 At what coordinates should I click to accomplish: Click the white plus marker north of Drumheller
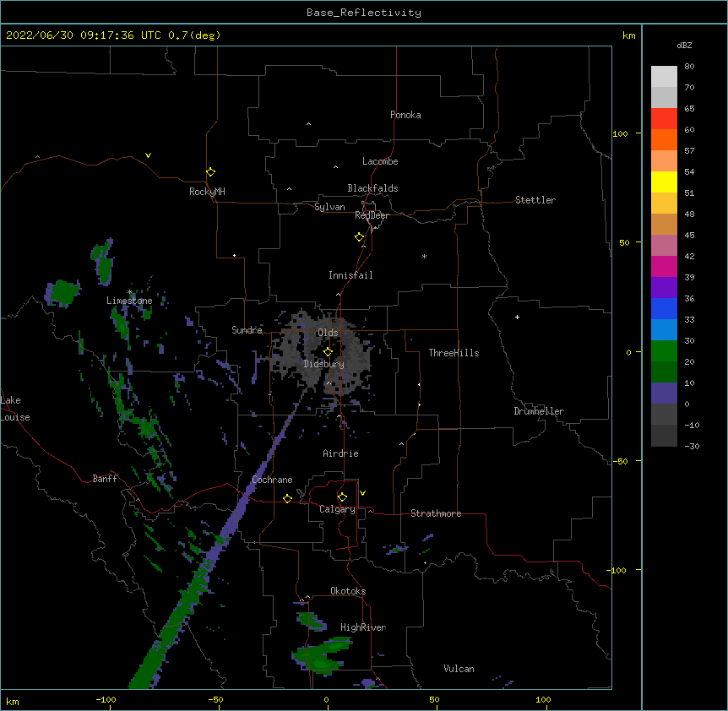517,317
